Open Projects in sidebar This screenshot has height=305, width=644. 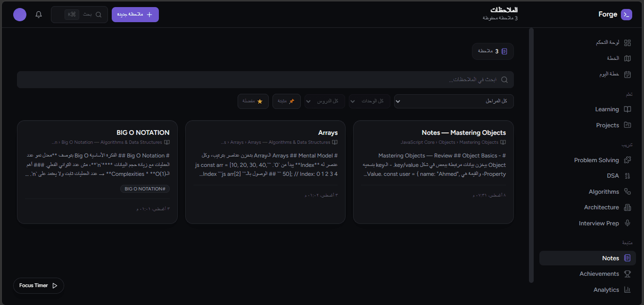coord(587,125)
